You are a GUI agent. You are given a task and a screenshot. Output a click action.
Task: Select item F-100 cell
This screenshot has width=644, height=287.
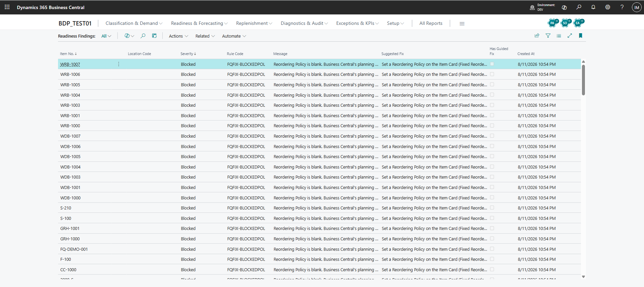[66, 259]
